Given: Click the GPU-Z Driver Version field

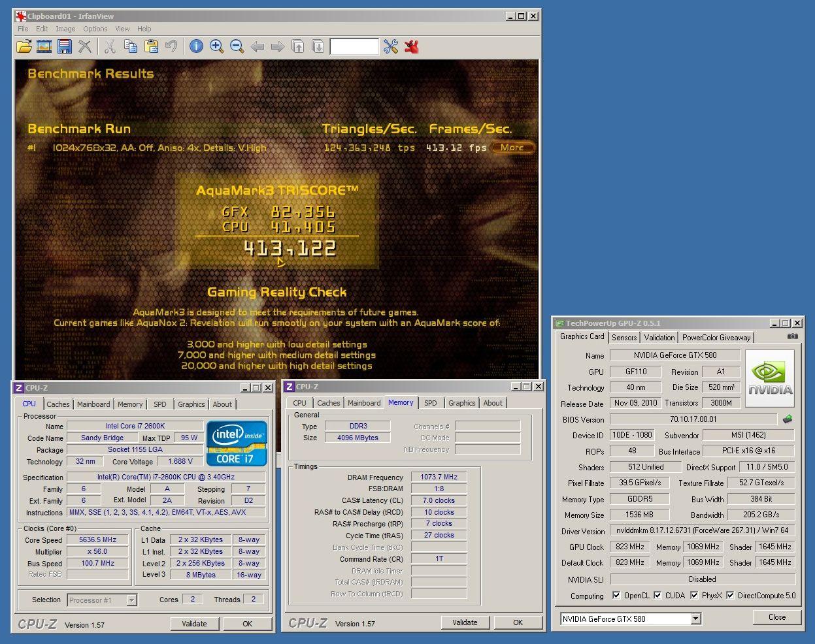Looking at the screenshot, I should (703, 530).
